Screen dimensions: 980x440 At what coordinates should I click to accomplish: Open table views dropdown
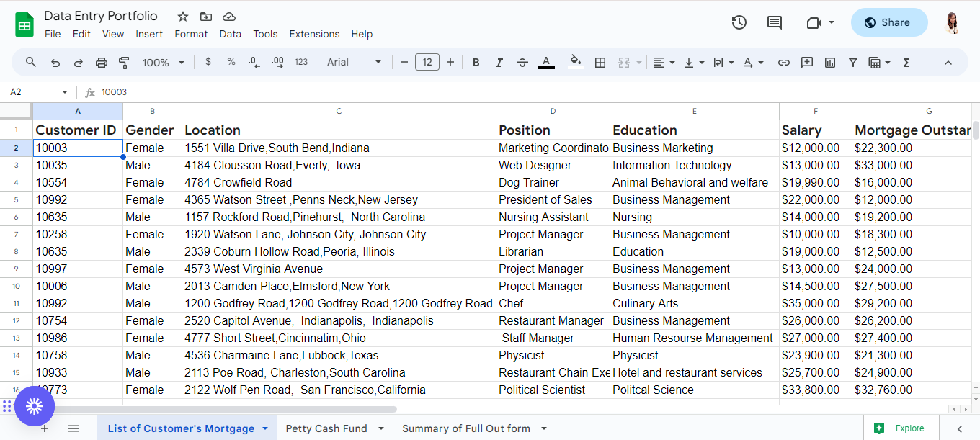(x=879, y=63)
